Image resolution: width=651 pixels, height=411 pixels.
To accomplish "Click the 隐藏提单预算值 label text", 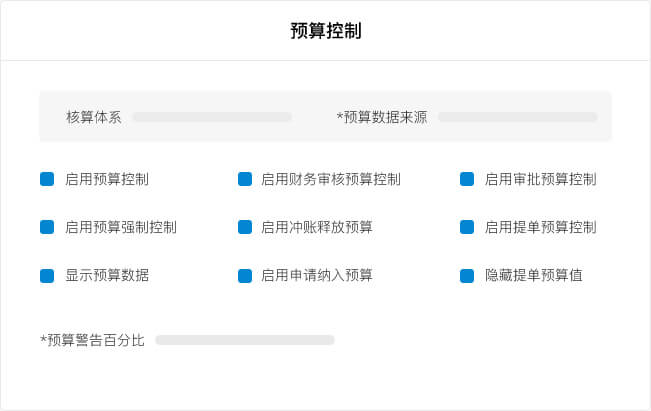I will (534, 276).
